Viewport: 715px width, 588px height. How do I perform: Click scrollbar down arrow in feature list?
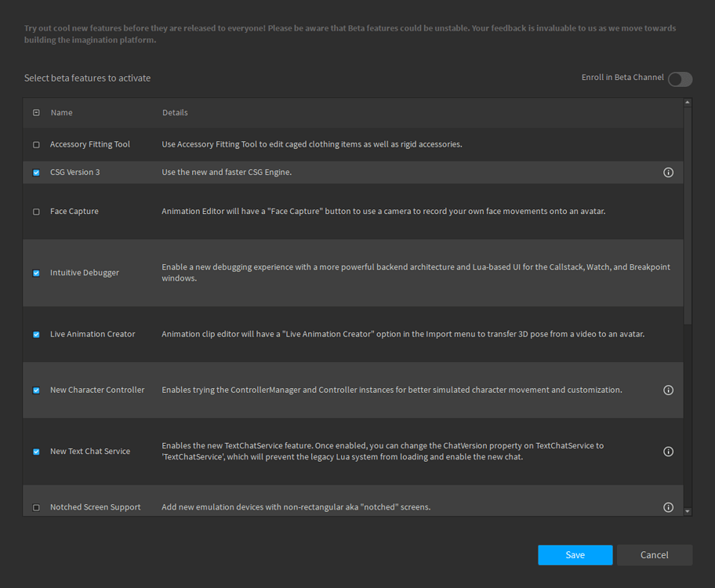tap(688, 511)
